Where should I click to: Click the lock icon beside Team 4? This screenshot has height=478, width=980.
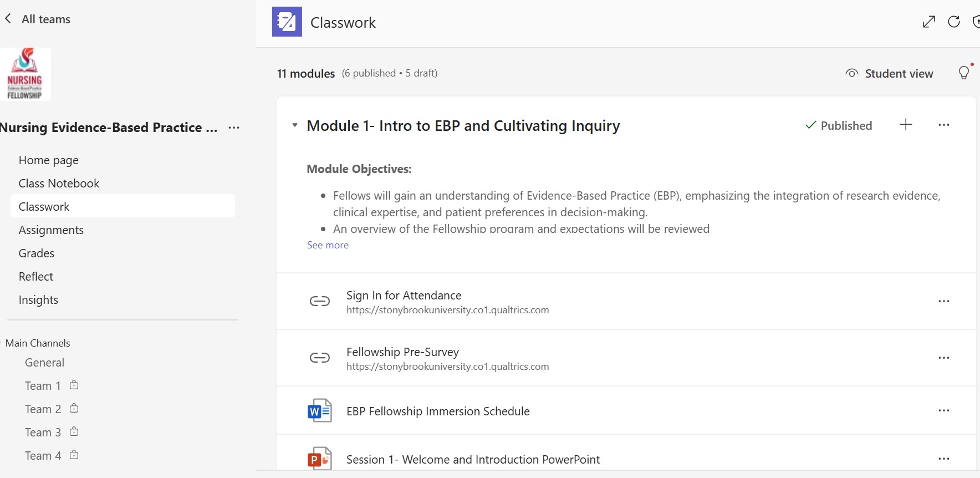click(x=74, y=455)
